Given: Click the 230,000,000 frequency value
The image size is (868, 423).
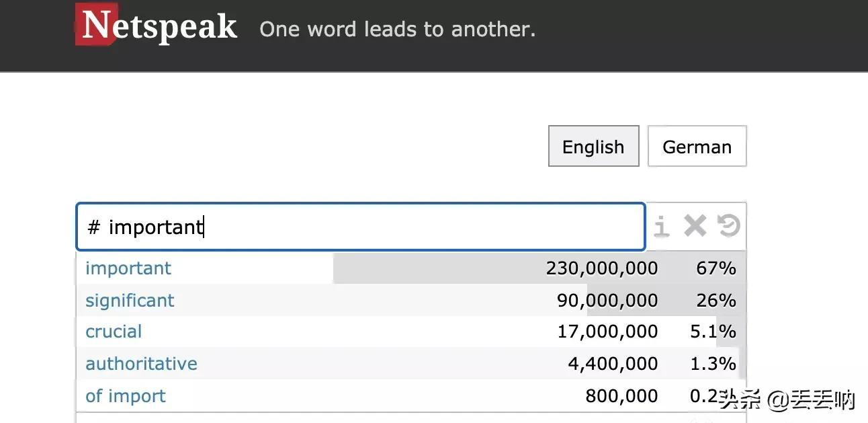Looking at the screenshot, I should coord(602,268).
